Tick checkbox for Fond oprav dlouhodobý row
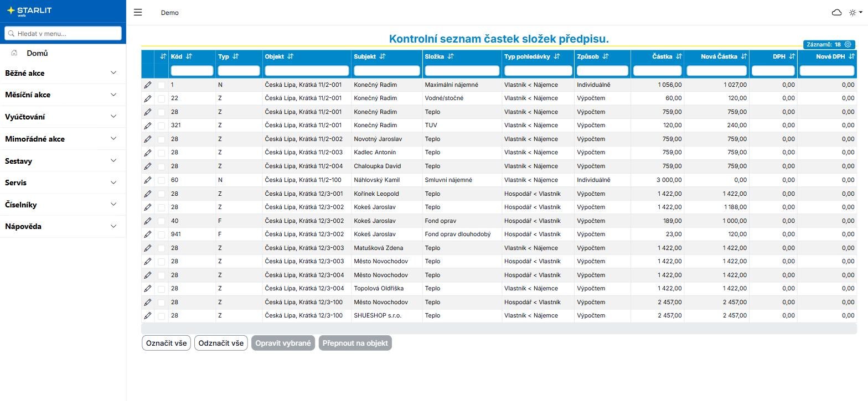The width and height of the screenshot is (868, 401). click(x=162, y=235)
